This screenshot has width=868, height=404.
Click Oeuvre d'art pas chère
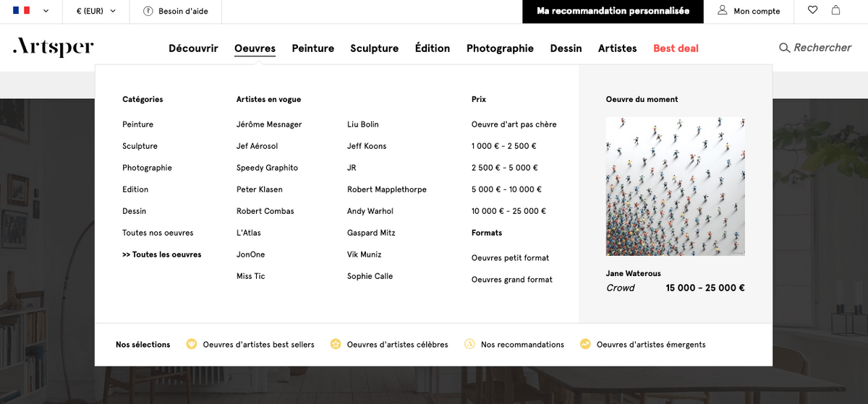coord(514,124)
